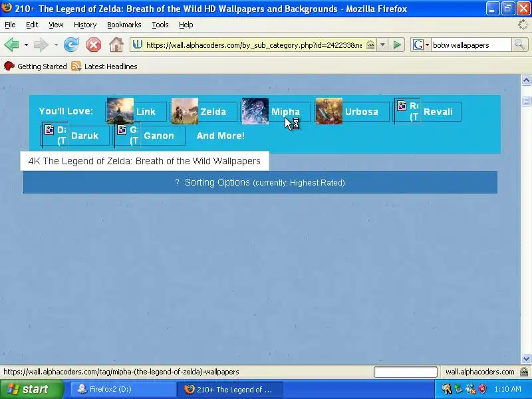Select the 4K Breath of the Wild Wallpapers tab

point(144,161)
